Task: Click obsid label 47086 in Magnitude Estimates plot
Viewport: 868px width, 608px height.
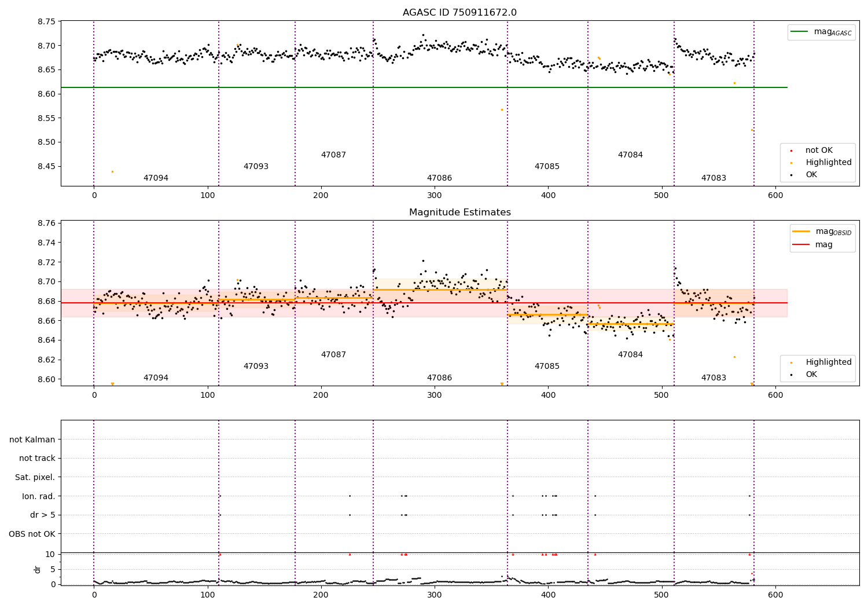Action: [x=439, y=378]
